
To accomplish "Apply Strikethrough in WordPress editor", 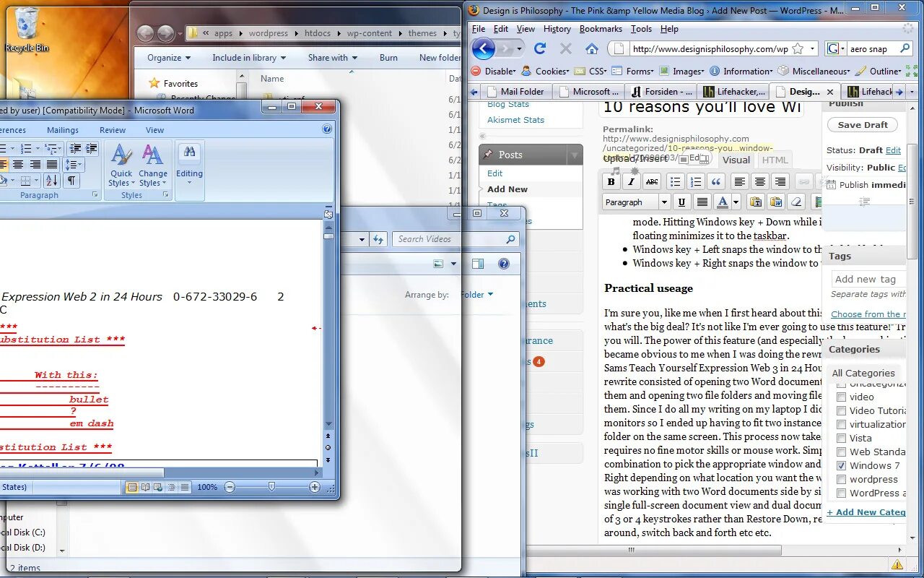I will click(652, 181).
